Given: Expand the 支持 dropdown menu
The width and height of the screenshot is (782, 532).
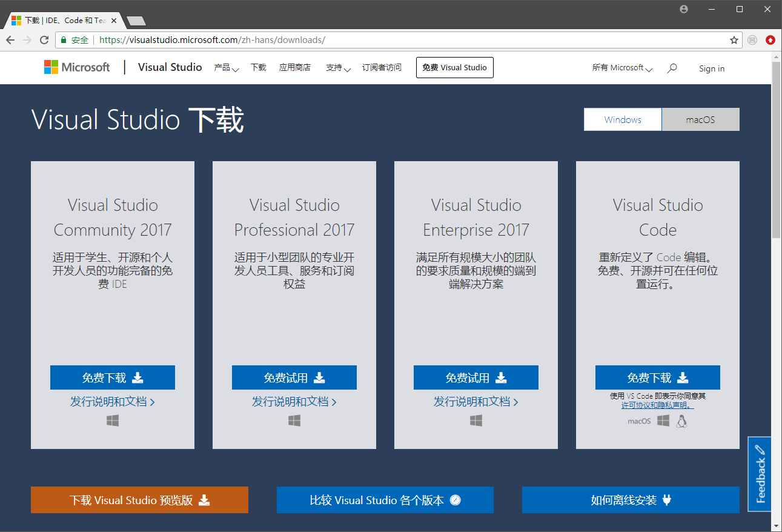Looking at the screenshot, I should (x=338, y=68).
